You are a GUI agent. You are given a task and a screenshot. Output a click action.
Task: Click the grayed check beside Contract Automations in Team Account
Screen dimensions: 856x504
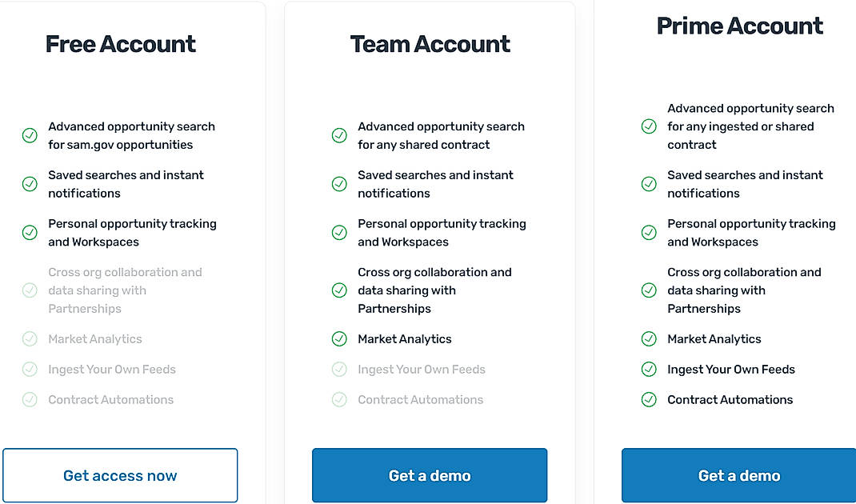pos(339,399)
